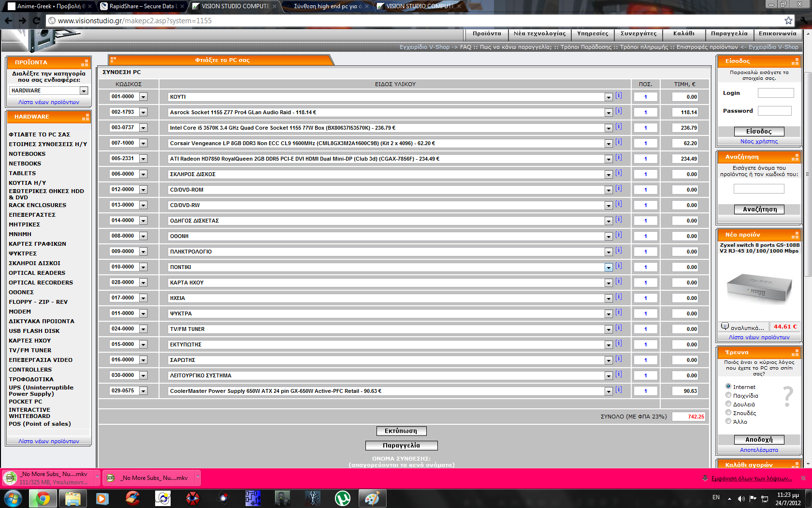812x508 pixels.
Task: Expand the ΚΟΥΤΙ component dropdown
Action: [x=609, y=97]
